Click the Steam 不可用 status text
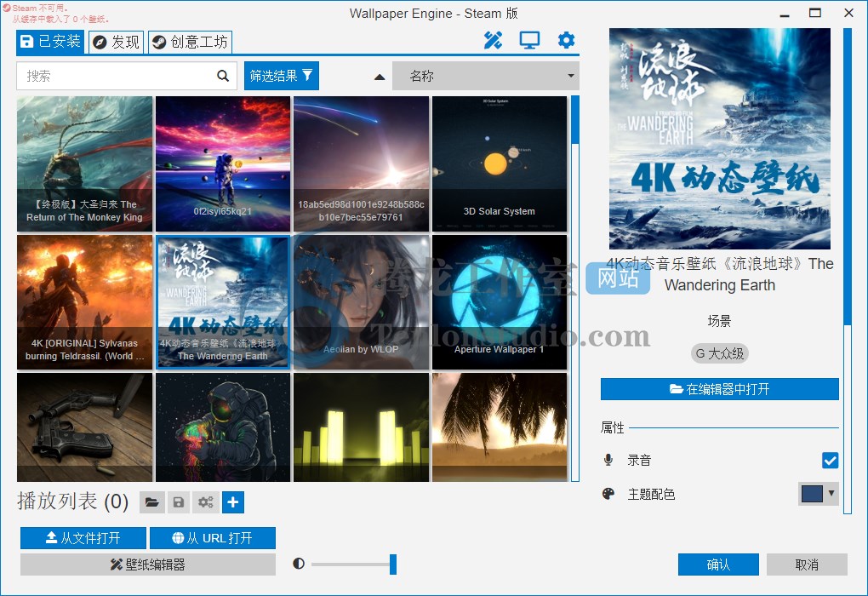Screen dimensions: 868x596 40,8
